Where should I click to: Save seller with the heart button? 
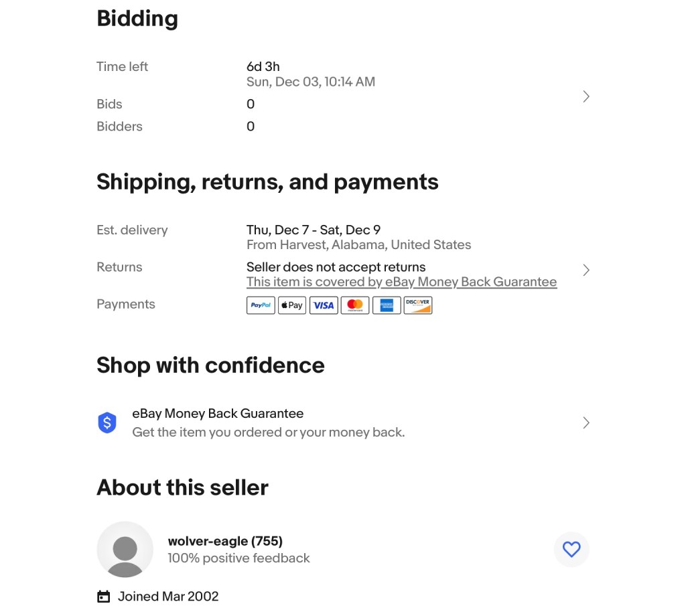coord(571,550)
